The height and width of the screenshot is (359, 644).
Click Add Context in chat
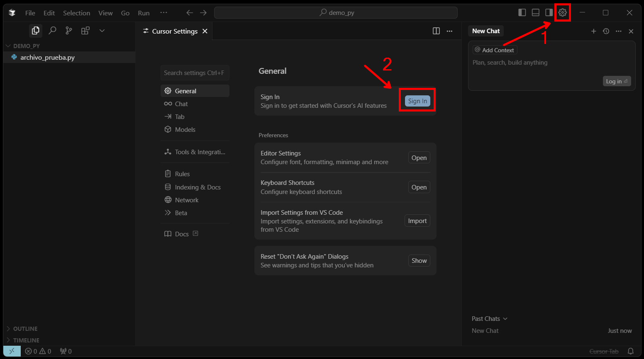coord(495,50)
